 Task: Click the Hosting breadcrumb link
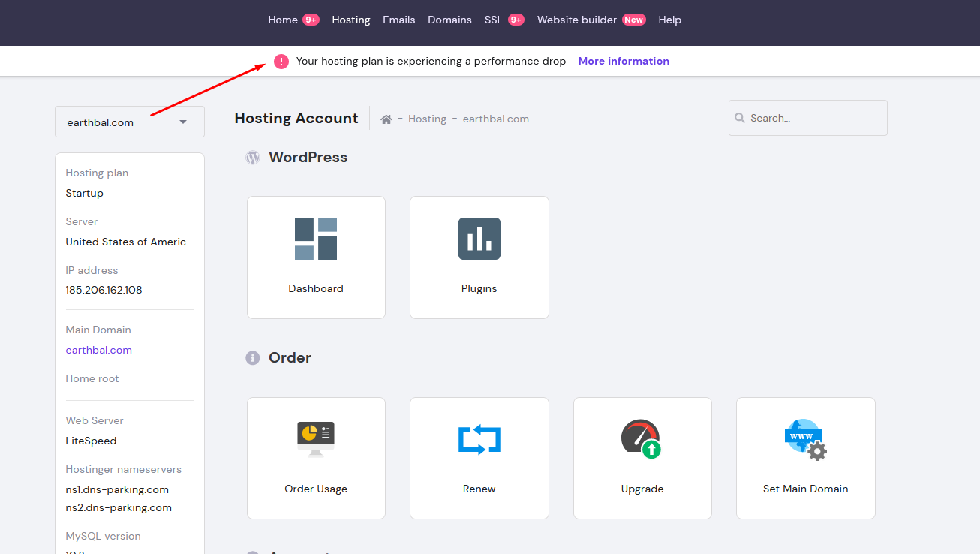(x=427, y=119)
